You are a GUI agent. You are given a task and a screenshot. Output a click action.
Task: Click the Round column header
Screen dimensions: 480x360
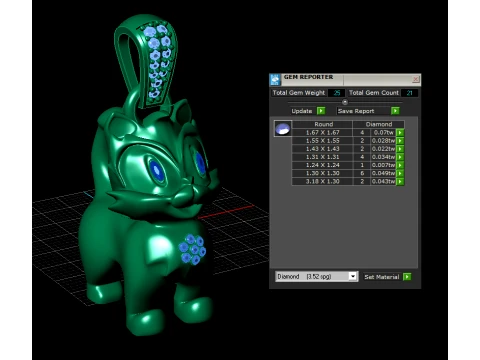click(322, 124)
